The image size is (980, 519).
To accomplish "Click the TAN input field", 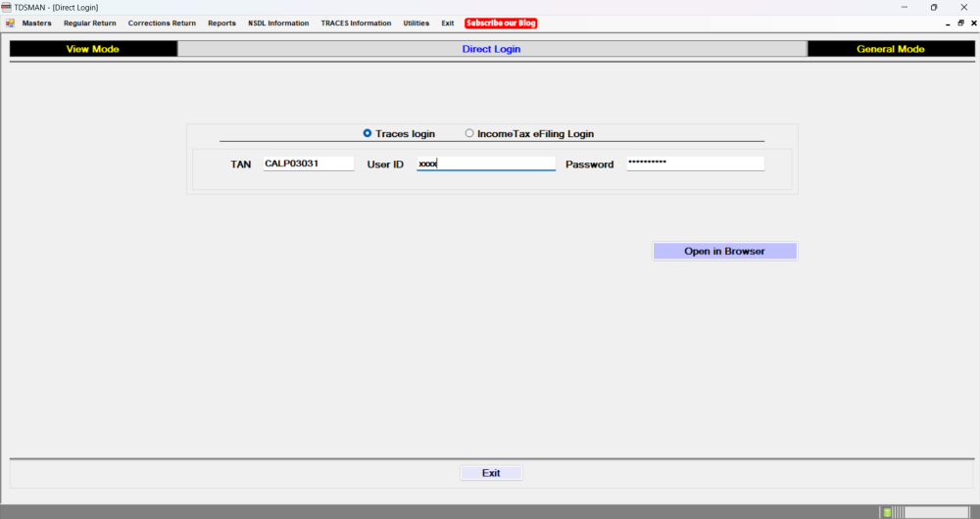I will coord(309,164).
